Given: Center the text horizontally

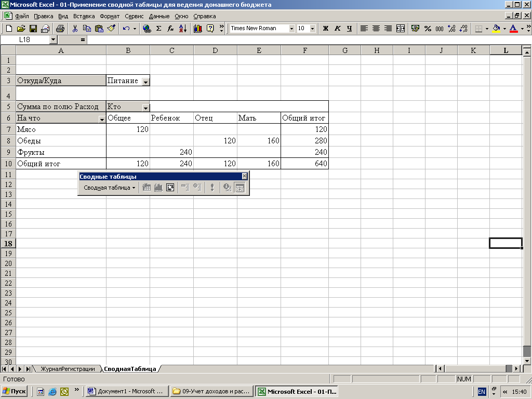Looking at the screenshot, I should pyautogui.click(x=376, y=29).
